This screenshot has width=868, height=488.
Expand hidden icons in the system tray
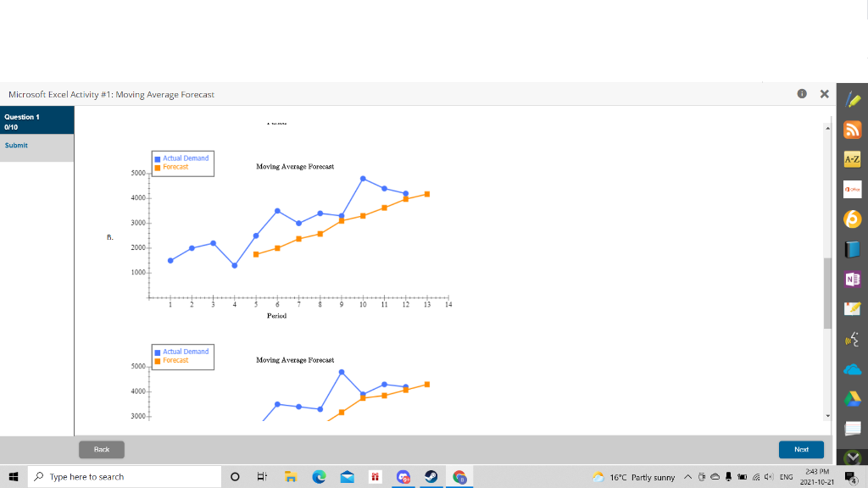pos(687,476)
